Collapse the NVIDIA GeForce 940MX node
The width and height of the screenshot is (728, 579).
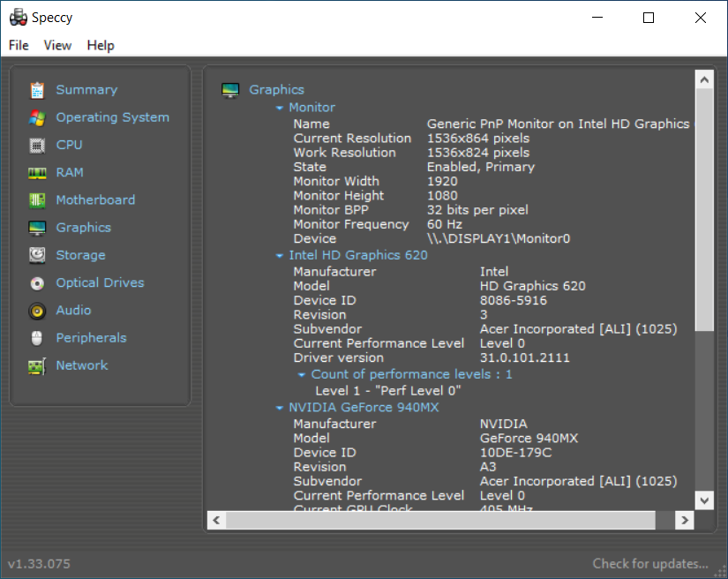click(280, 408)
